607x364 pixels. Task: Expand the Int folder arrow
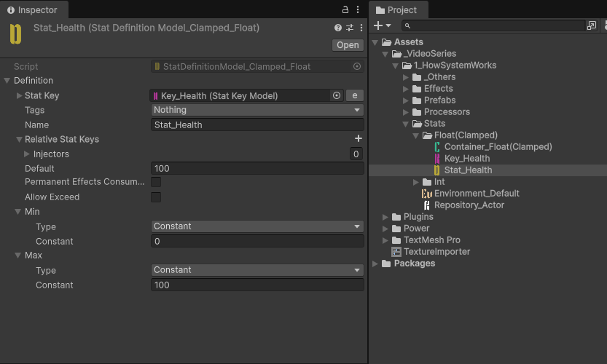pos(416,182)
